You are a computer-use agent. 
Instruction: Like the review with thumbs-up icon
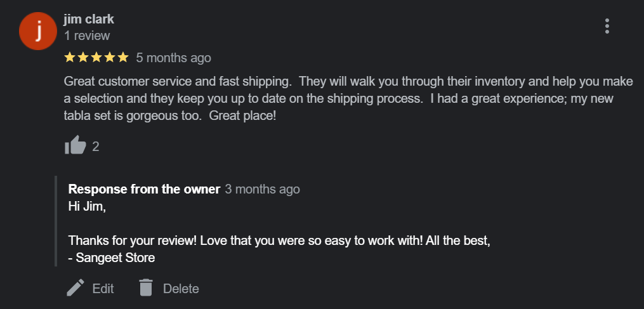click(x=75, y=146)
